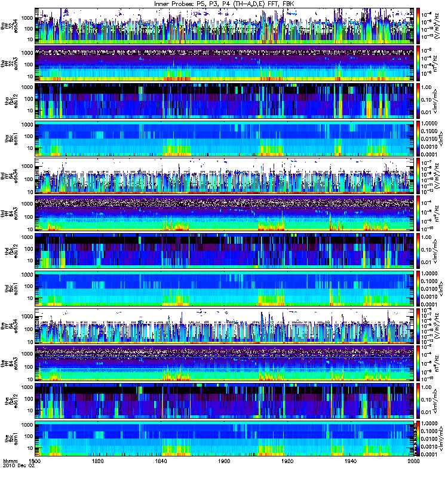Click '<|nT|>' unit label of tha fbk scm1
Image resolution: width=448 pixels, height=478 pixels.
pos(440,139)
